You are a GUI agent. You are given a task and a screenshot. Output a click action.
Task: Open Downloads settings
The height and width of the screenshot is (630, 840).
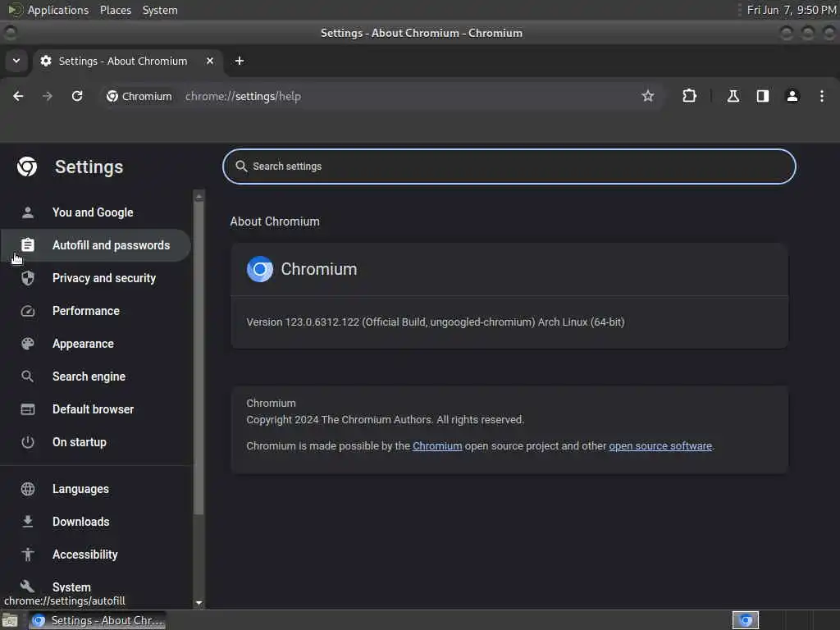(x=95, y=522)
